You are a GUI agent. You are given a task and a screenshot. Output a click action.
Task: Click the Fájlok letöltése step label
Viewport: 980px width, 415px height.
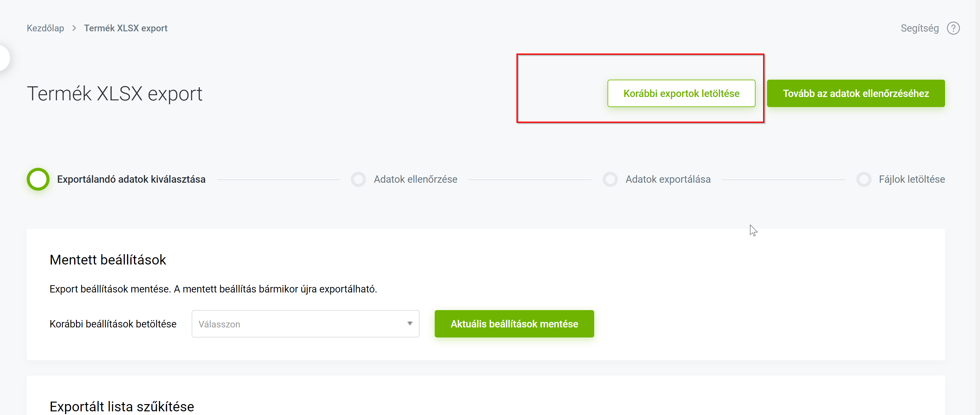(912, 179)
